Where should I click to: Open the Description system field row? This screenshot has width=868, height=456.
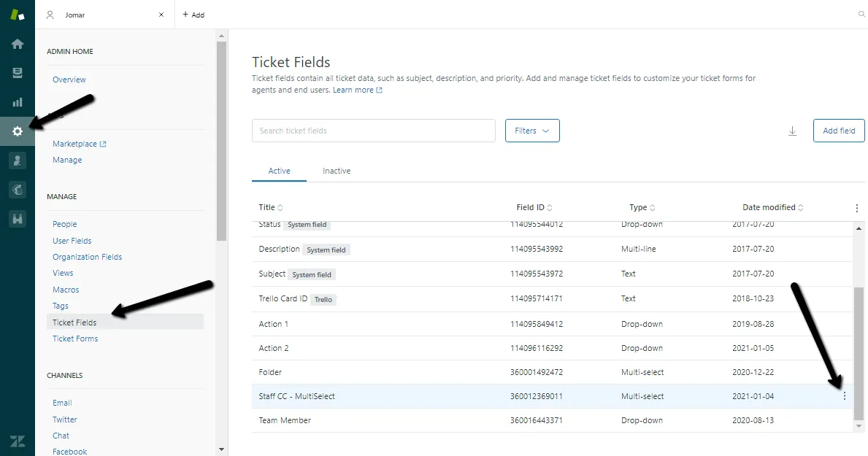point(552,249)
